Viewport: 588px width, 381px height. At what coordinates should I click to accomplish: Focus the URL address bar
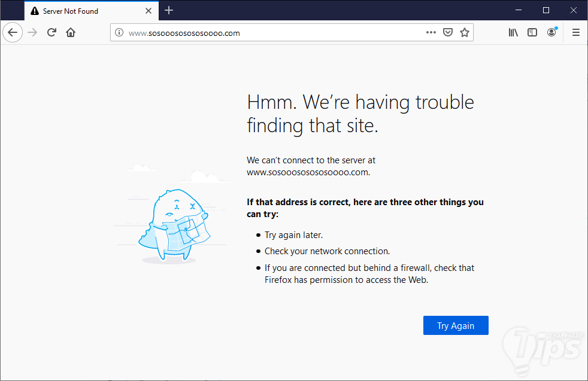click(269, 33)
